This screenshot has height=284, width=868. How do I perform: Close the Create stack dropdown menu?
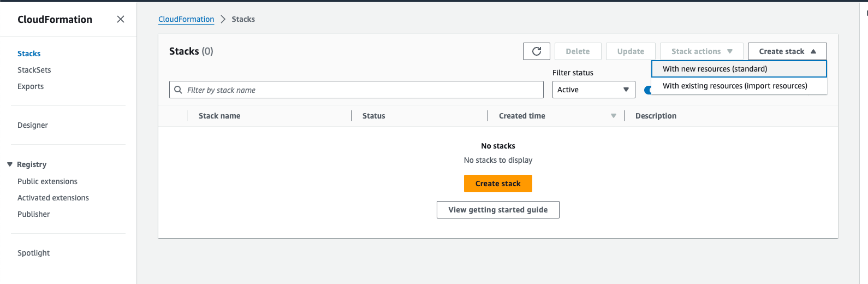click(787, 51)
